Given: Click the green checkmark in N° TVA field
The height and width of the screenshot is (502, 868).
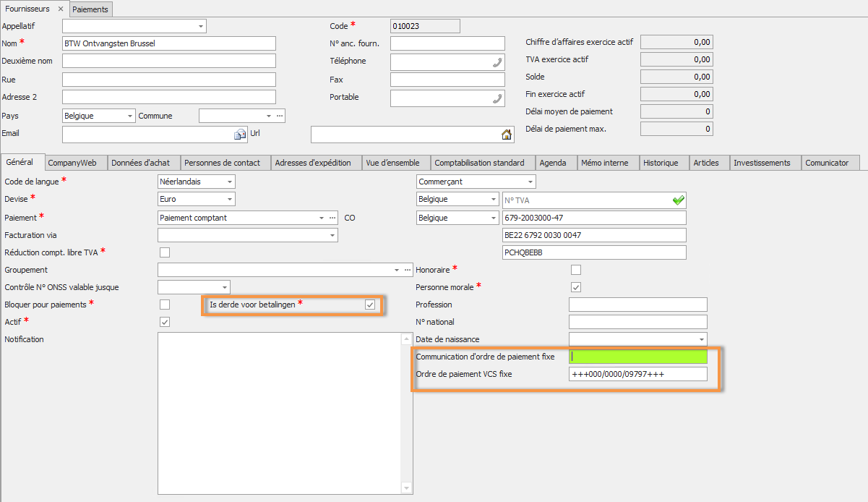Looking at the screenshot, I should [x=677, y=200].
